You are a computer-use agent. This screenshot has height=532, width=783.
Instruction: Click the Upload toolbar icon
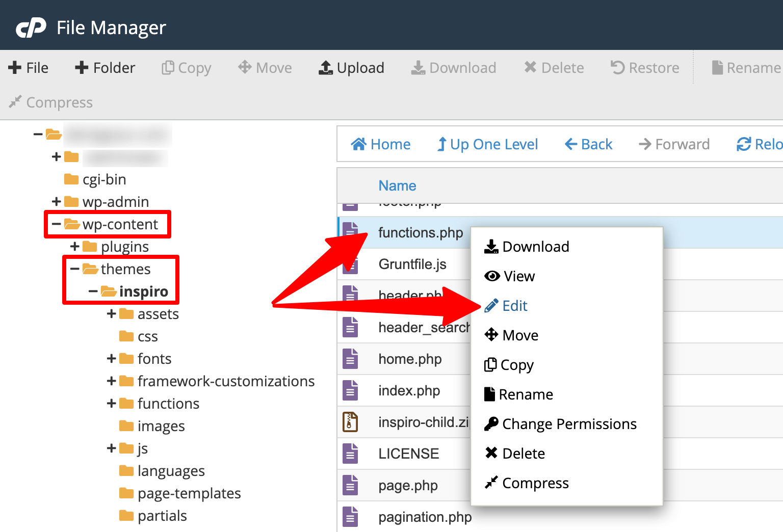tap(351, 67)
